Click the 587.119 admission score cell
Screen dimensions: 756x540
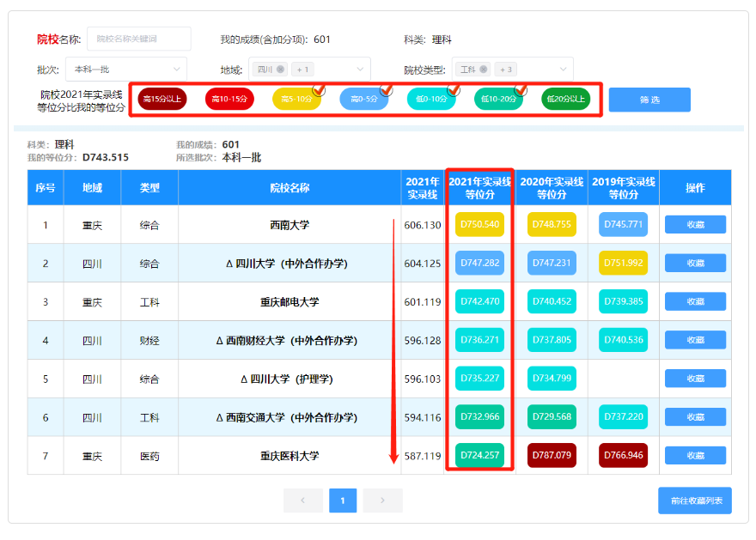click(423, 456)
